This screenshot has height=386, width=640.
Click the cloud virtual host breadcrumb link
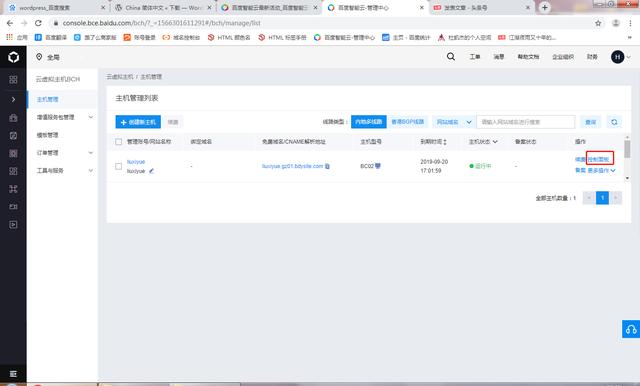click(120, 77)
